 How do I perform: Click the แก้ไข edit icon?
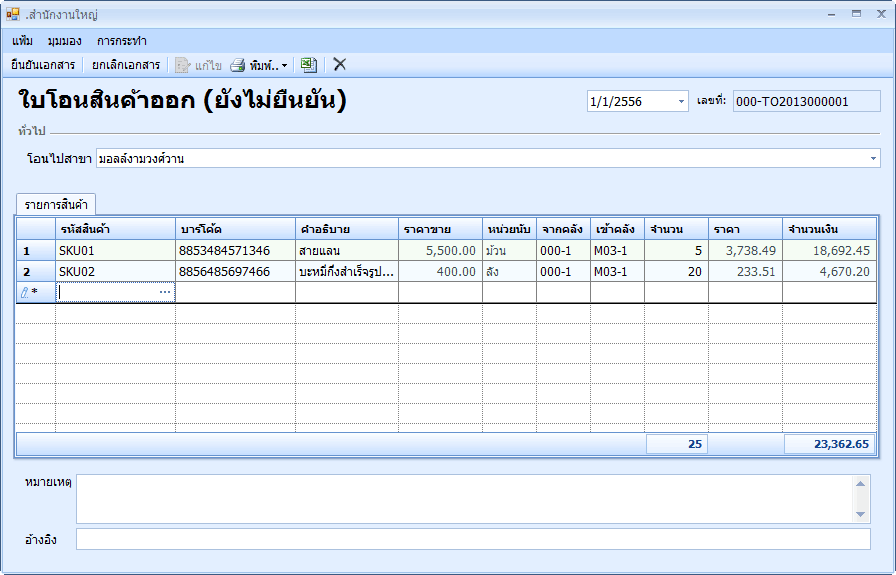tap(182, 65)
